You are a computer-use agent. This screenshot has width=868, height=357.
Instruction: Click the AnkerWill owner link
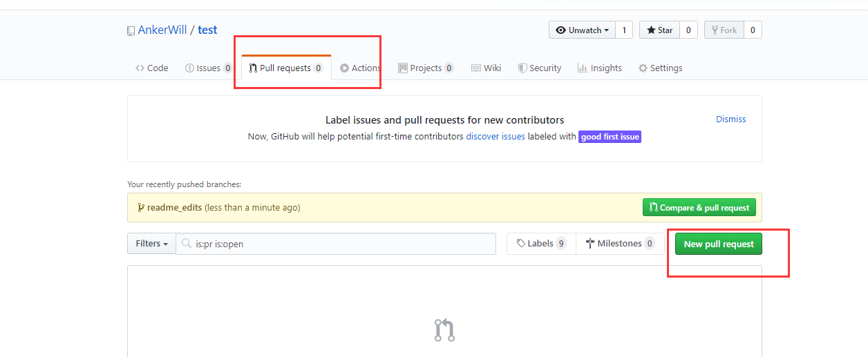click(x=162, y=30)
